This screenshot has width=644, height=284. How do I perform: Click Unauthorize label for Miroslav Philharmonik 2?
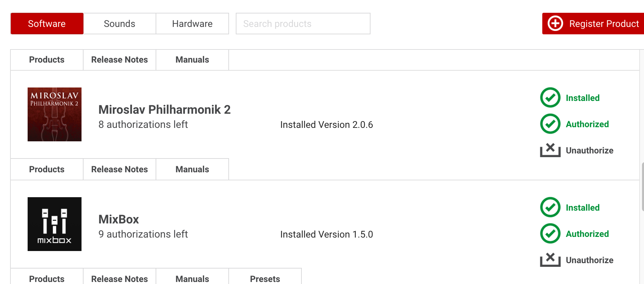(x=589, y=150)
